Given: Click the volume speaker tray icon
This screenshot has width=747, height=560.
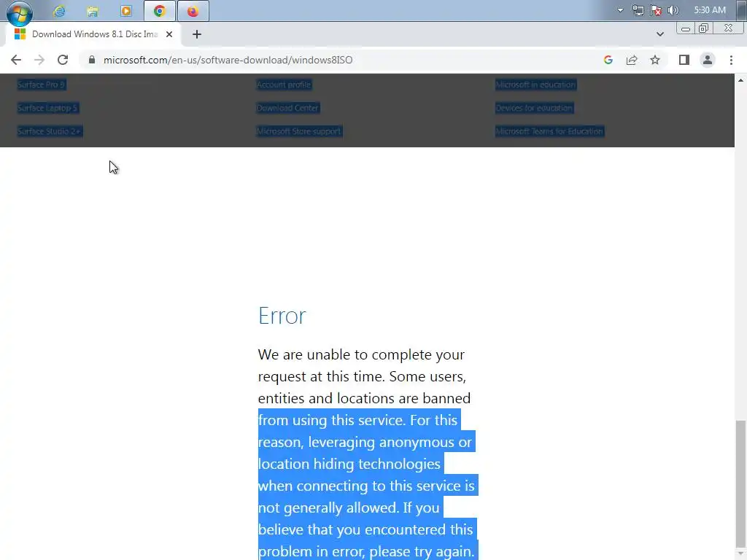Looking at the screenshot, I should click(x=673, y=10).
